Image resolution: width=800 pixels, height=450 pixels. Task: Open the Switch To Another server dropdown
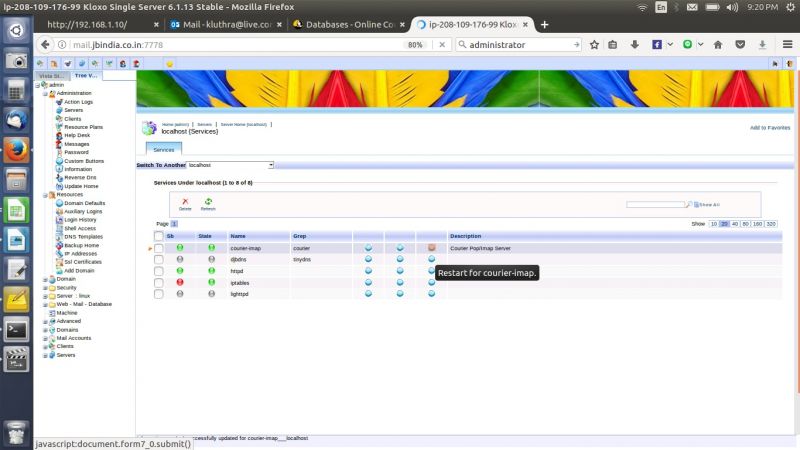click(230, 165)
